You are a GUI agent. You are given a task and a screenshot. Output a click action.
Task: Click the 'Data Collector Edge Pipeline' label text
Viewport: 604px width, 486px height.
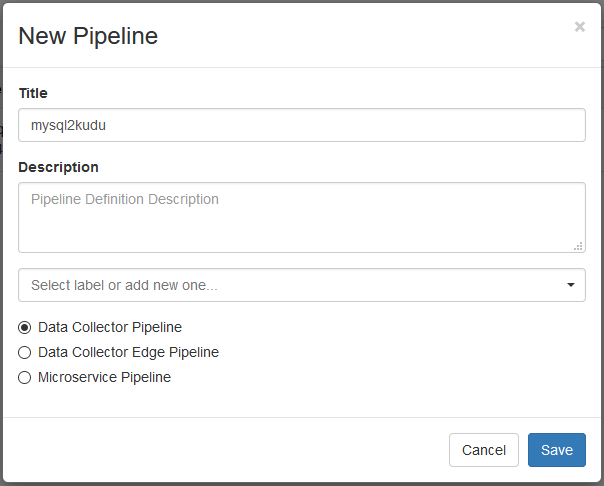[x=128, y=352]
